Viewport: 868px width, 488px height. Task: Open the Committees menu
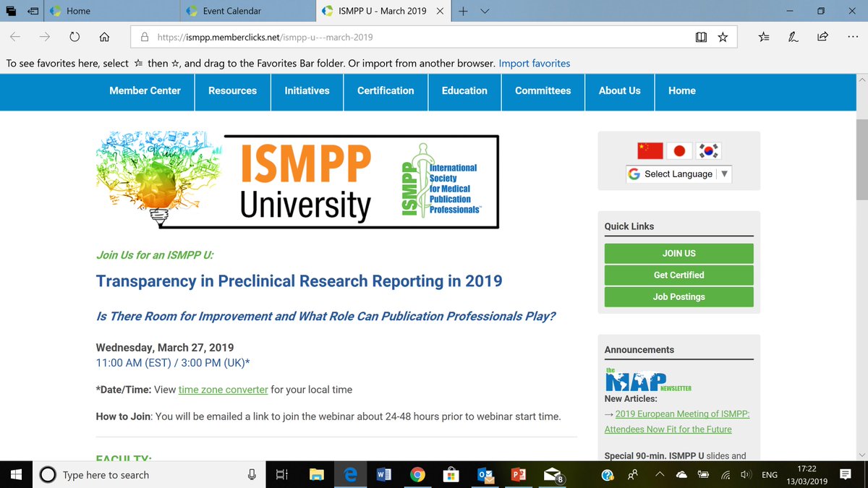(543, 90)
